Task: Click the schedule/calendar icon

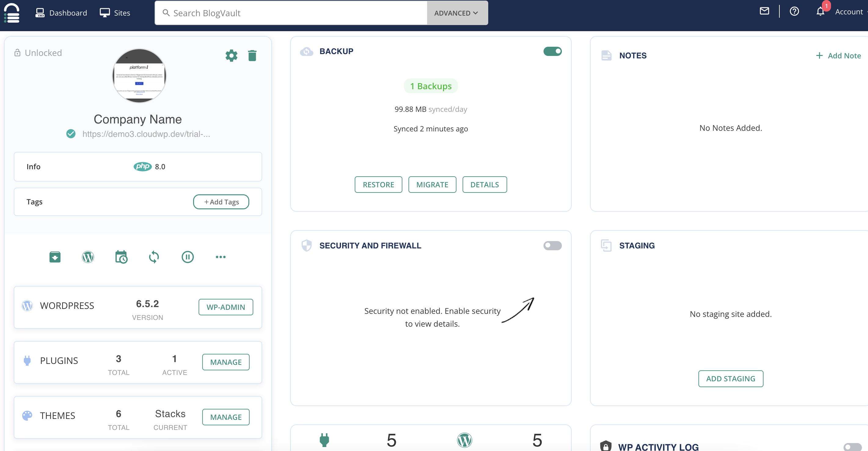Action: coord(121,256)
